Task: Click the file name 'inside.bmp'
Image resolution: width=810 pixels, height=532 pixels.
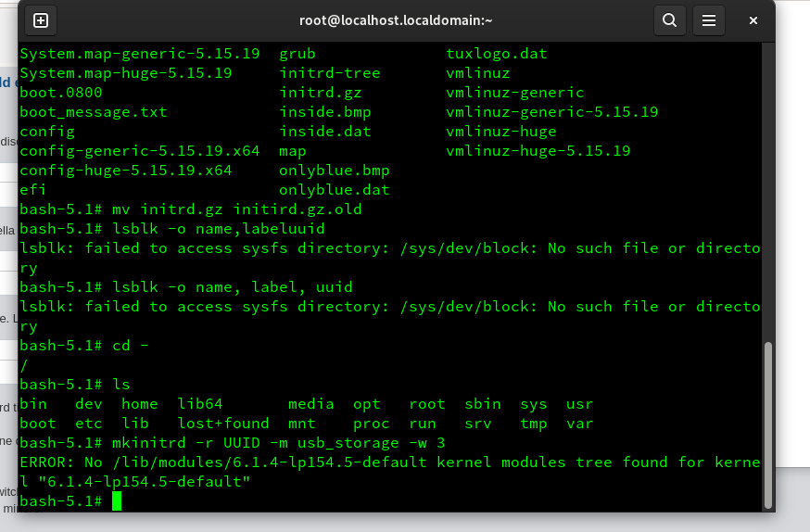Action: point(325,112)
